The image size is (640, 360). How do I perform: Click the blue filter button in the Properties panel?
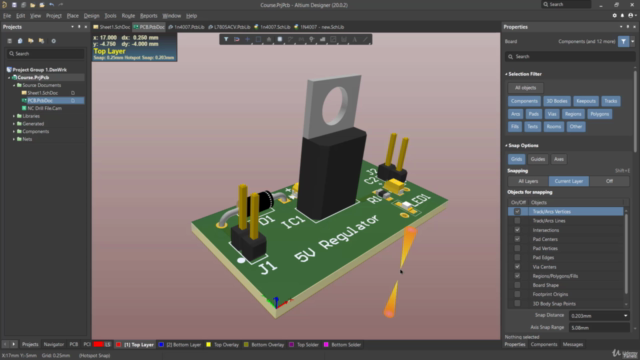pos(623,41)
